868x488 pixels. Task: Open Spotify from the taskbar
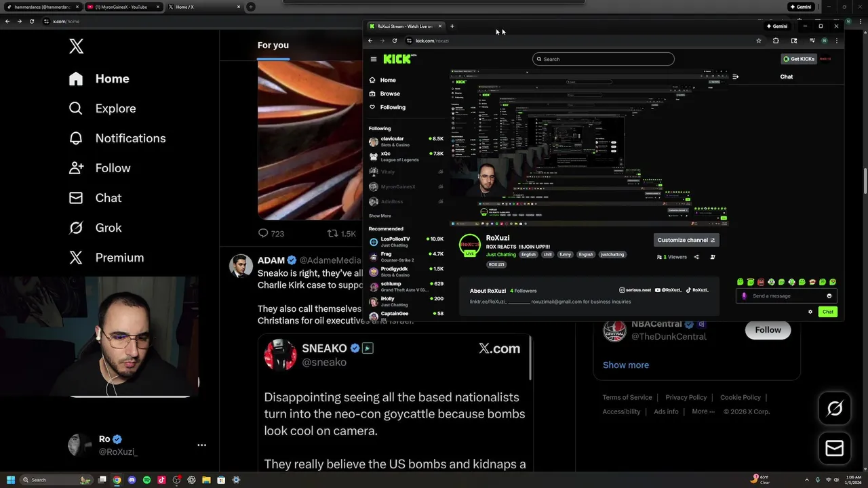(x=146, y=480)
